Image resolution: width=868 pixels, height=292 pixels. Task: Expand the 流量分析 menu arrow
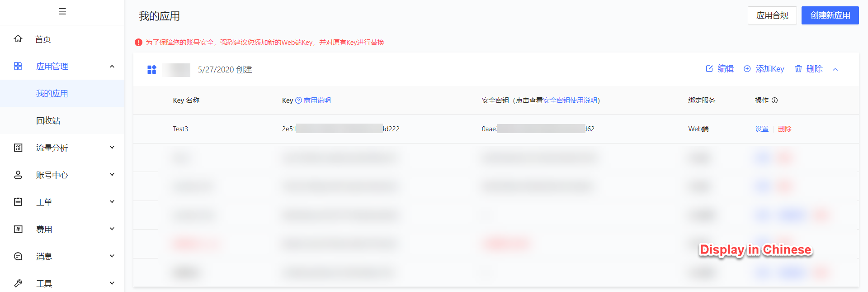click(112, 148)
